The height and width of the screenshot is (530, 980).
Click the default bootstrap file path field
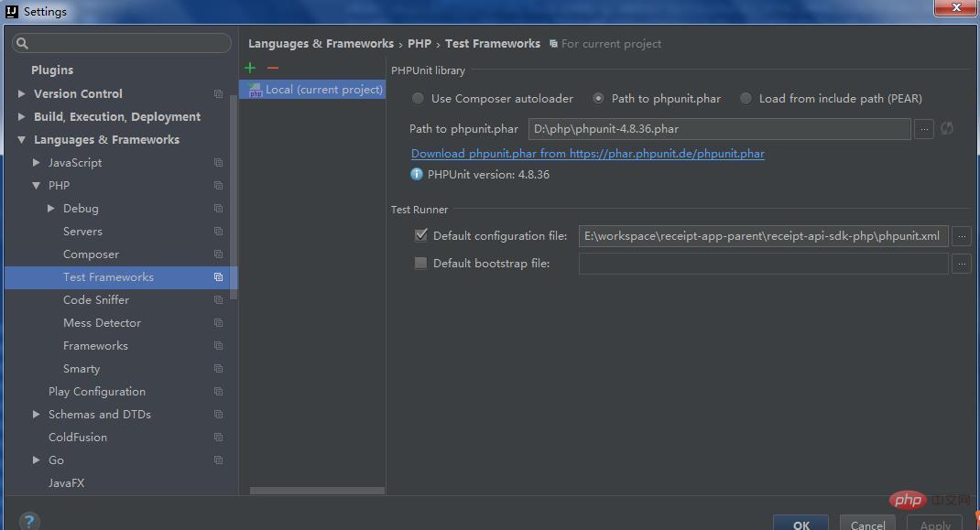[763, 264]
